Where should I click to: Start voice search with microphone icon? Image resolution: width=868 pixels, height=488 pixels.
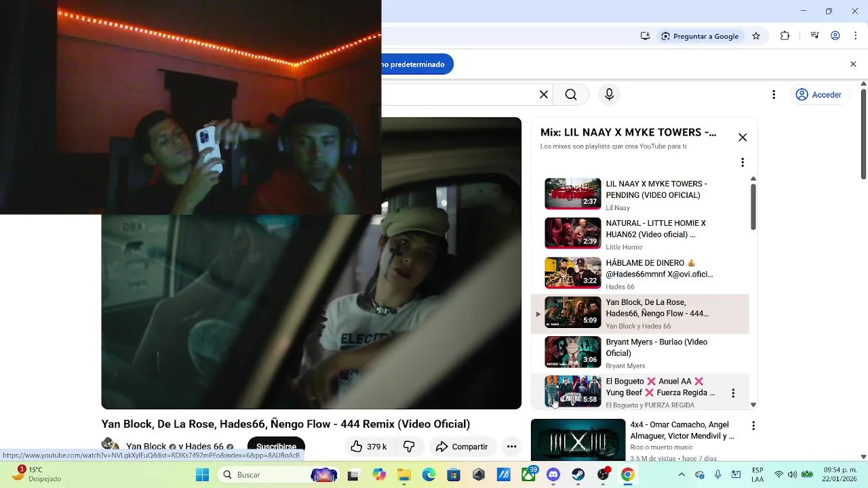(x=609, y=95)
